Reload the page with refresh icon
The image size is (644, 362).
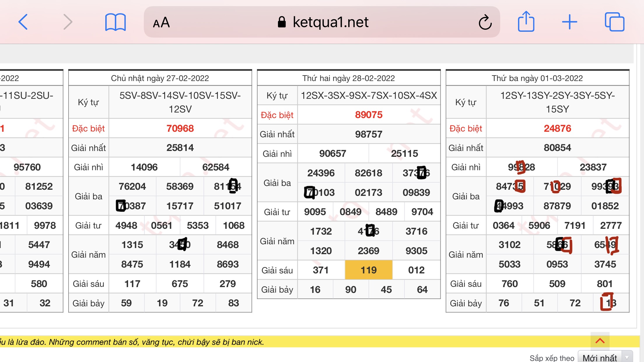coord(485,22)
